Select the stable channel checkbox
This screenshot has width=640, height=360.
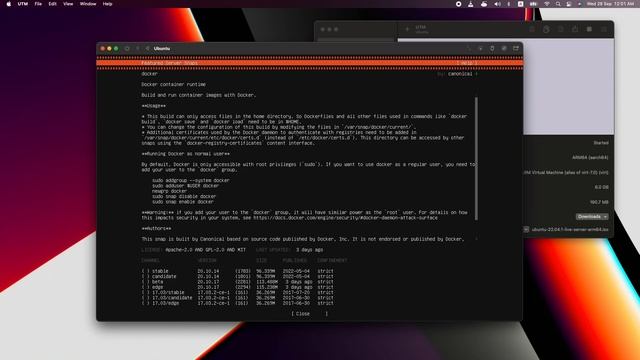(x=146, y=271)
